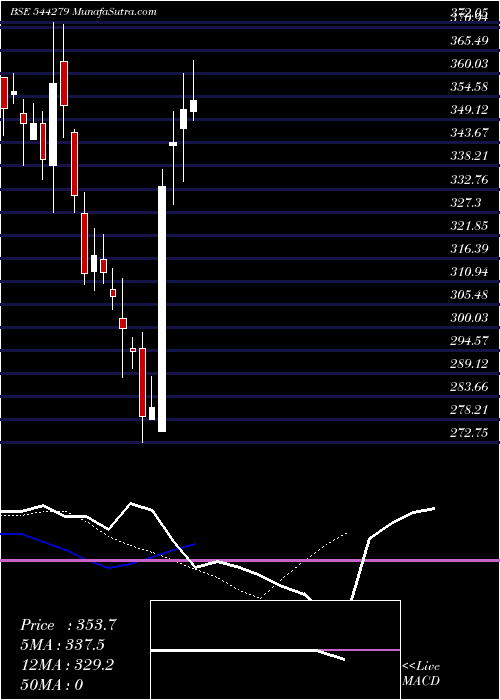Click the '50MA : 0' readout
Viewport: 500px width, 700px height.
point(52,685)
